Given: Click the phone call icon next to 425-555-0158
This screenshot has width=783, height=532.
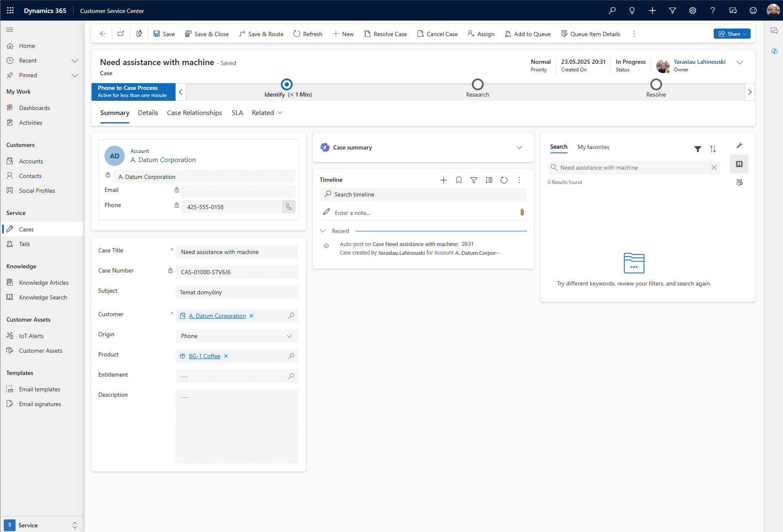Looking at the screenshot, I should pyautogui.click(x=289, y=207).
